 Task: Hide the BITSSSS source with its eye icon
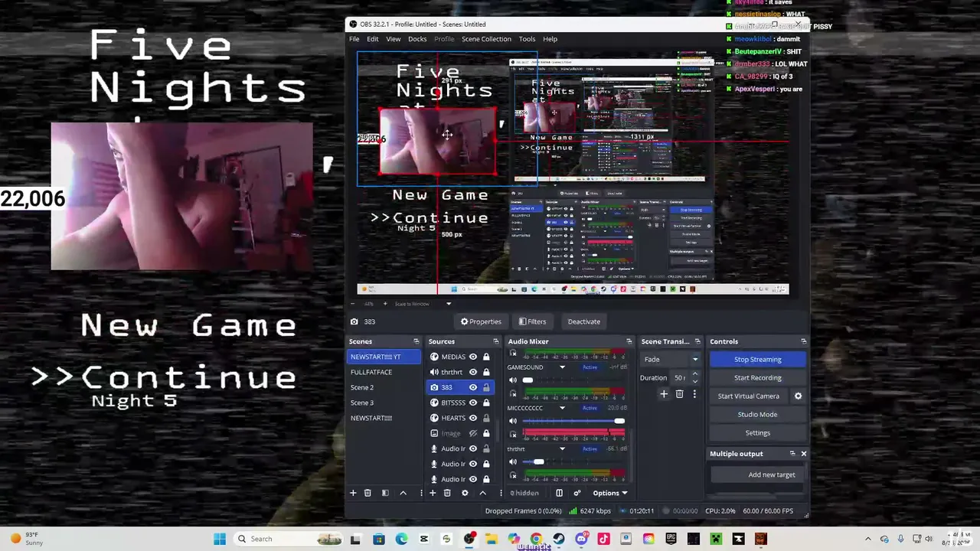click(x=472, y=403)
